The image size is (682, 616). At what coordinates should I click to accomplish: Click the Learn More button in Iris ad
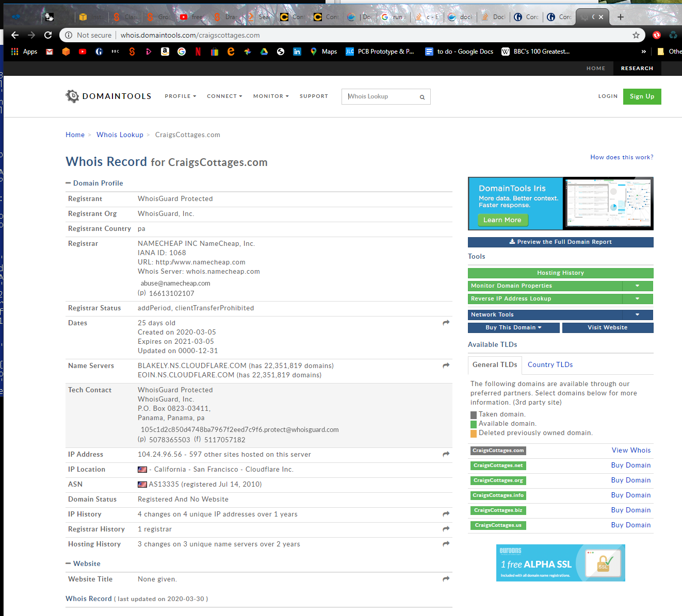click(502, 220)
